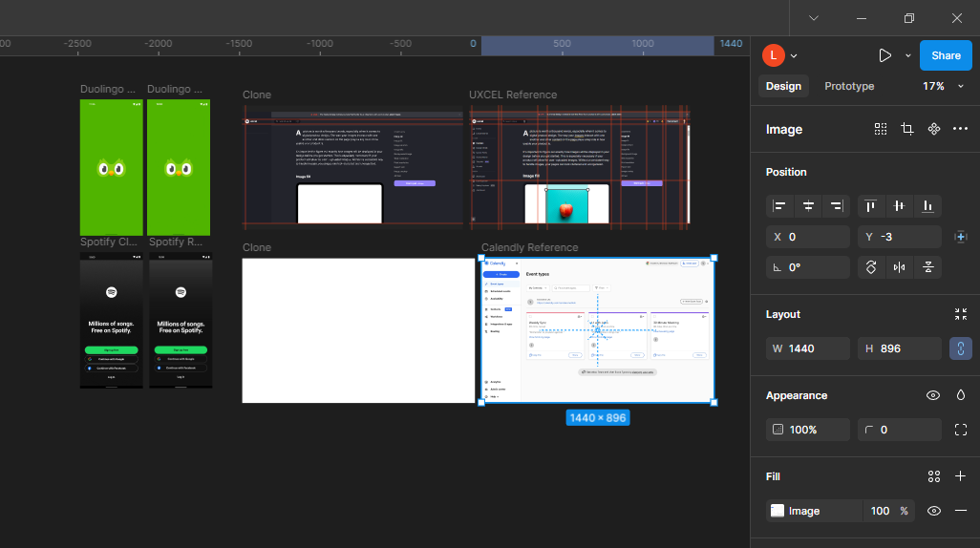Add a new fill with plus icon
This screenshot has height=548, width=980.
click(x=961, y=476)
